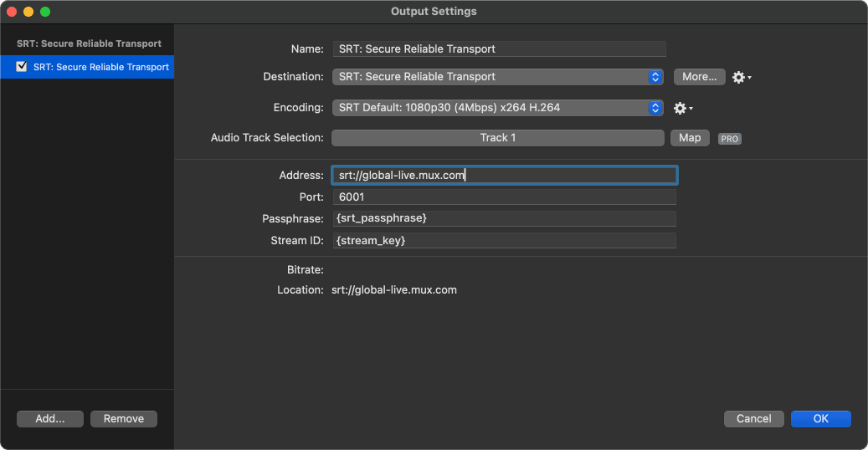Click the Stream ID input field
Image resolution: width=868 pixels, height=450 pixels.
click(x=504, y=240)
